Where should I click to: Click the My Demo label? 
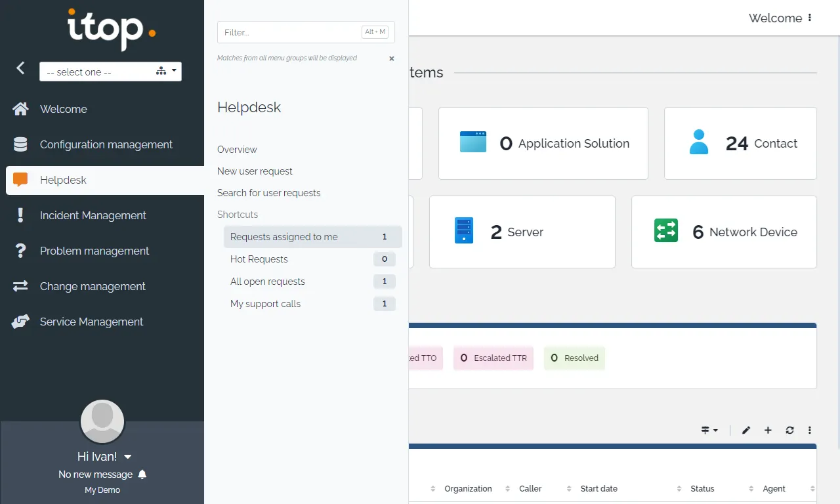pyautogui.click(x=102, y=490)
